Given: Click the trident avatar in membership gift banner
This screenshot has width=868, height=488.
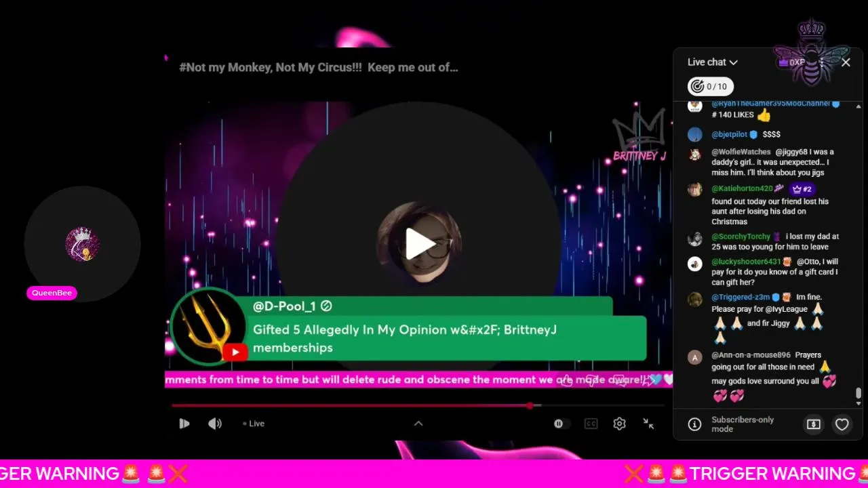Looking at the screenshot, I should [207, 327].
